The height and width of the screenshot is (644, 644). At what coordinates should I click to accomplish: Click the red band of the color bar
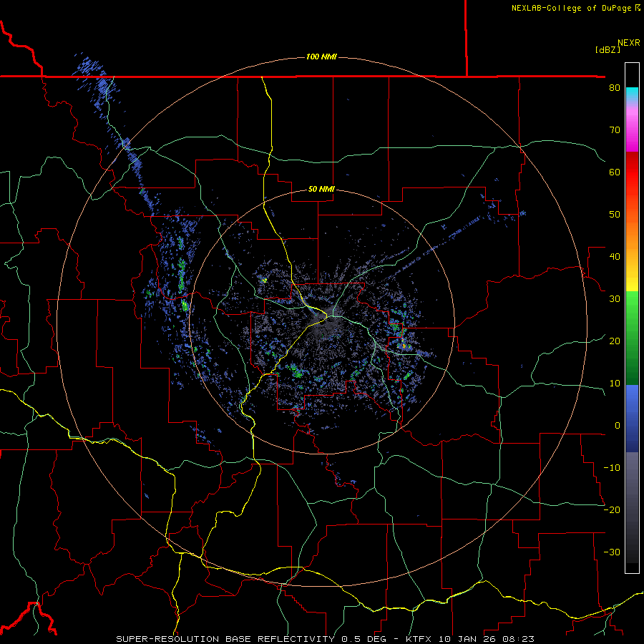[632, 170]
